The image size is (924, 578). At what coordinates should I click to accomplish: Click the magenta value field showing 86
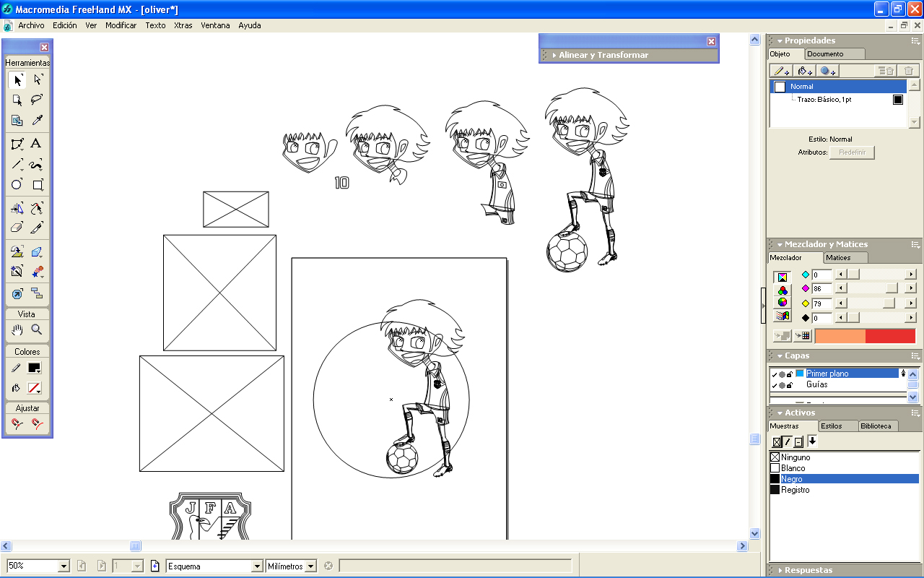tap(821, 289)
